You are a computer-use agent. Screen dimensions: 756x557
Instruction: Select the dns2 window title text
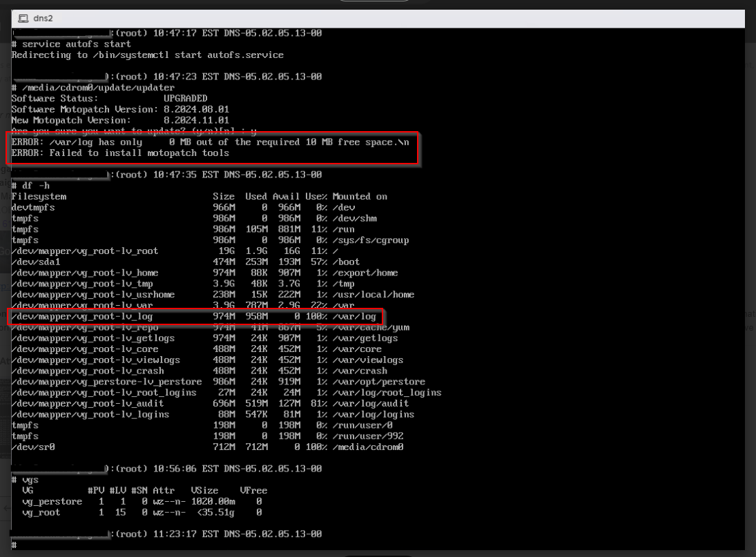tap(43, 19)
